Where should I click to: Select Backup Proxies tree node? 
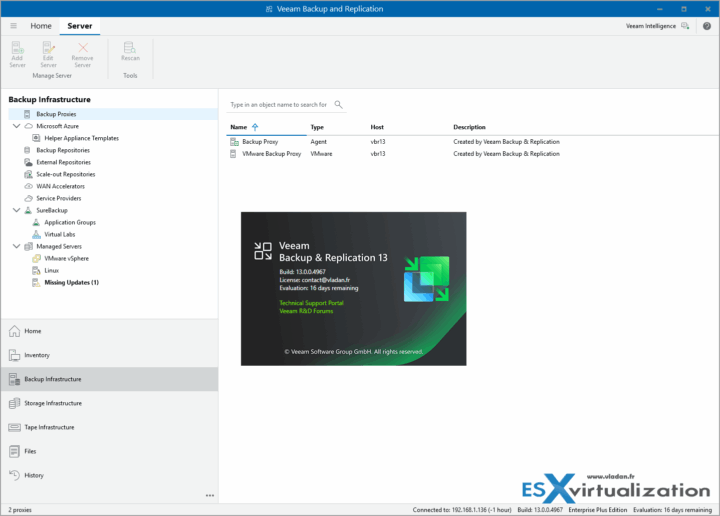pos(113,114)
